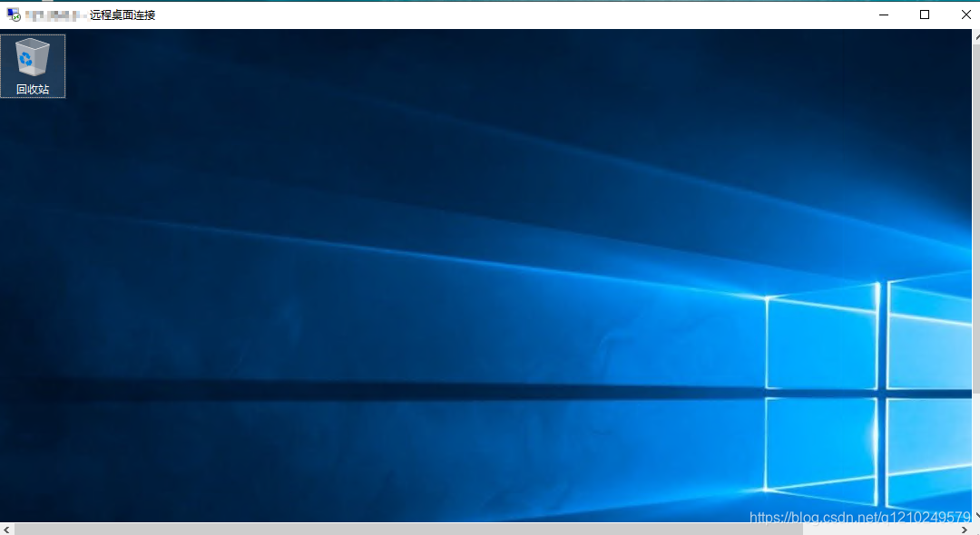The image size is (980, 535).
Task: Click the vertical scrollbar thumb
Action: click(x=976, y=219)
